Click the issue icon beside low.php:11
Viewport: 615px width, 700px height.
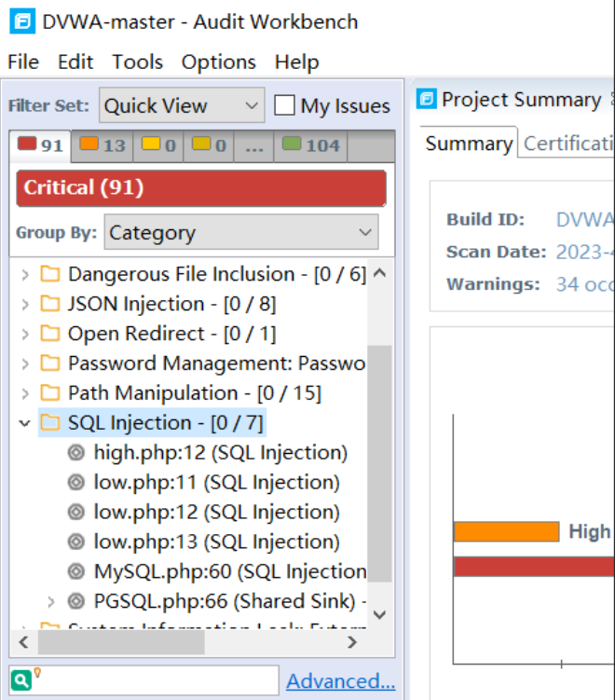tap(76, 483)
